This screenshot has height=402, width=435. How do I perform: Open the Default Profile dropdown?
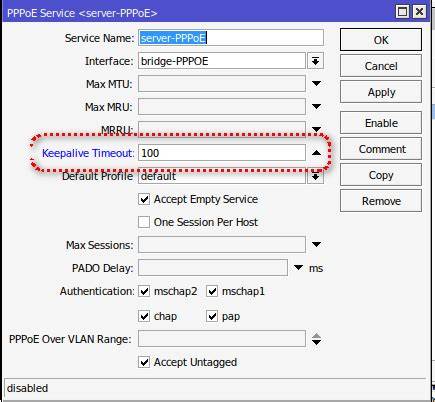[x=316, y=176]
